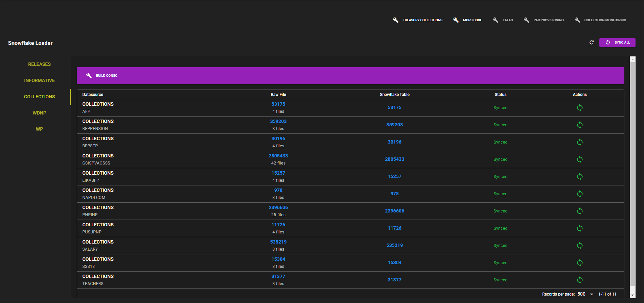Click Status column header

[501, 95]
